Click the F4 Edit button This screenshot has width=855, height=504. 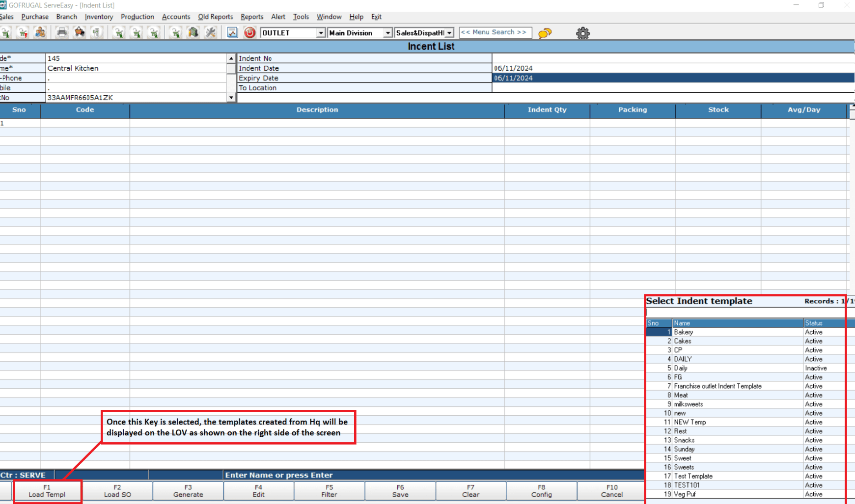[x=259, y=491]
